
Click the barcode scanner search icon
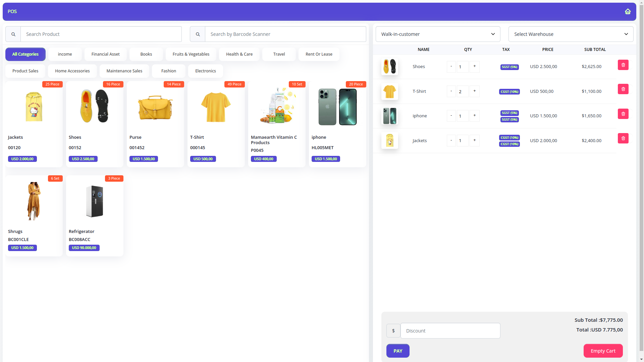point(198,34)
